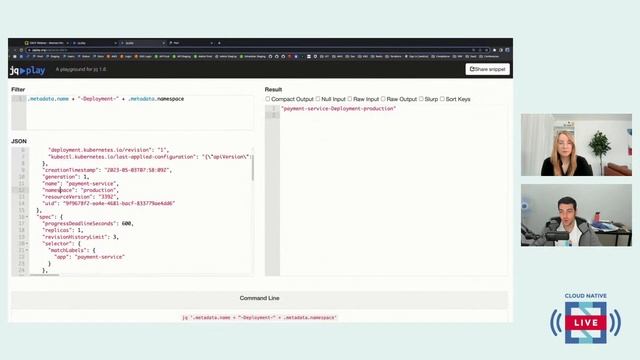Click the Result section label
The height and width of the screenshot is (360, 640).
273,89
